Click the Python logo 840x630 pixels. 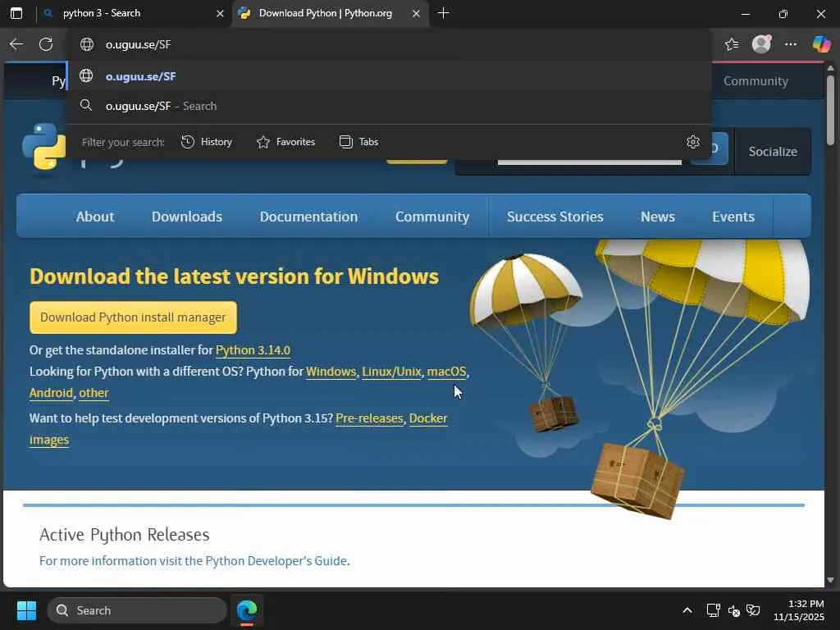44,146
